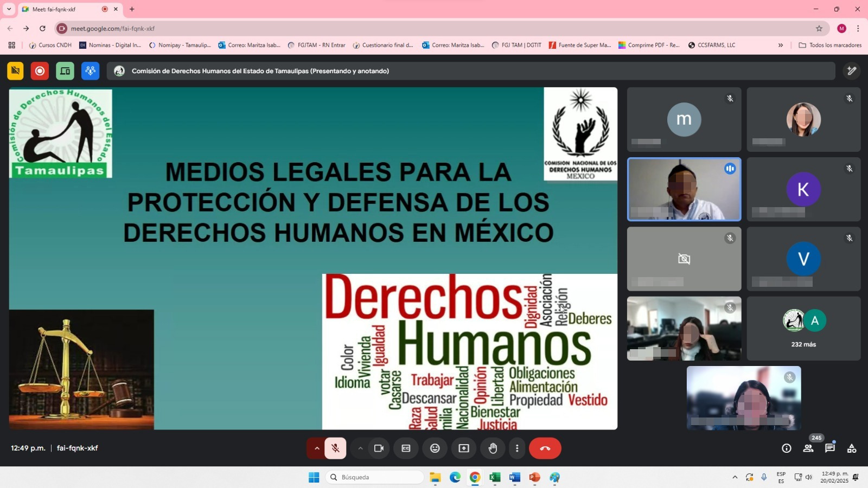This screenshot has height=488, width=868.
Task: Click the green devices extension icon
Action: (65, 71)
